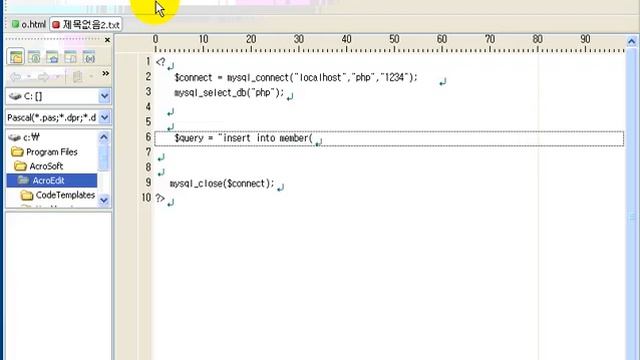Close the left sidebar panel
Viewport: 640px width, 360px height.
coord(107,40)
